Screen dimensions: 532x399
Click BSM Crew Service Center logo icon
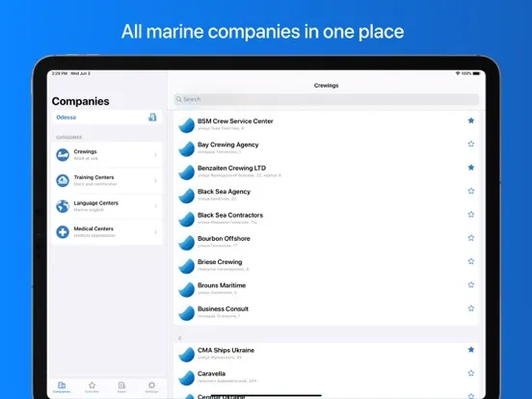187,125
